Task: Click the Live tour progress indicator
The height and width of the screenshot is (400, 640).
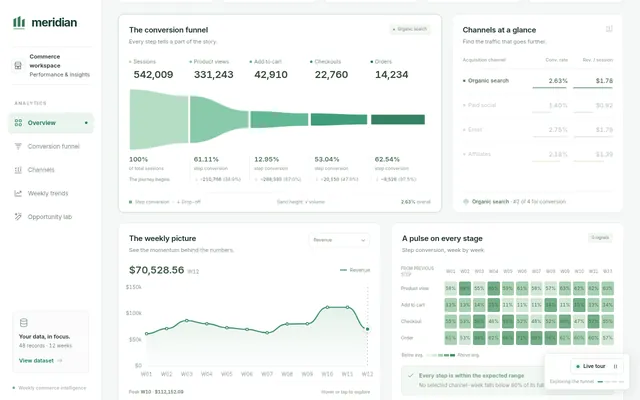Action: 611,382
